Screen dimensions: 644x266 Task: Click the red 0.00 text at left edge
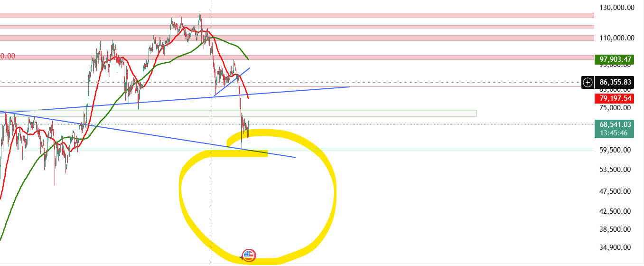(x=8, y=56)
